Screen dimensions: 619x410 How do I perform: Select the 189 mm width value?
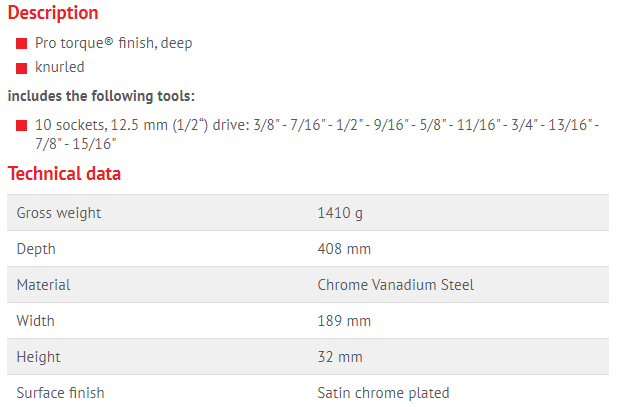point(344,321)
